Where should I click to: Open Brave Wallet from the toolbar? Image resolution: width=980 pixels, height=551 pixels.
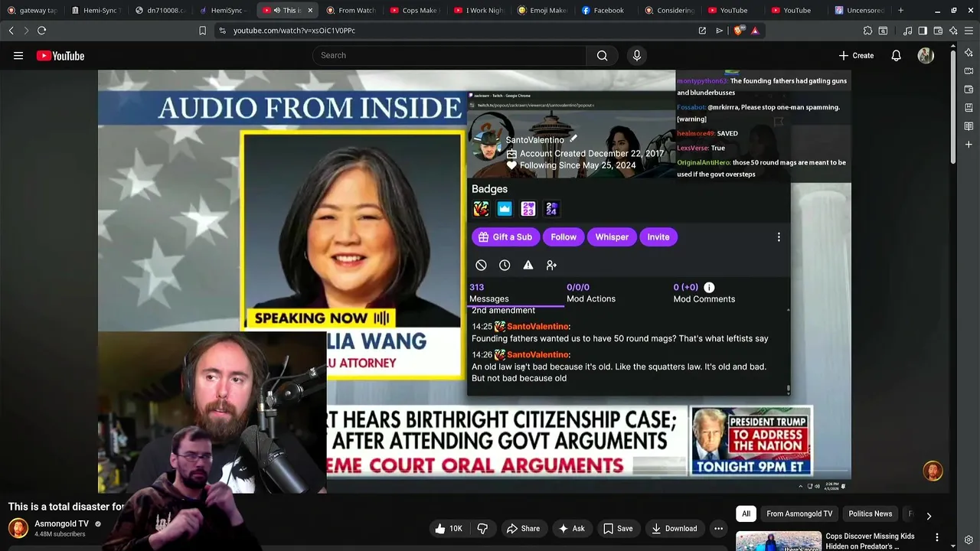tap(938, 31)
